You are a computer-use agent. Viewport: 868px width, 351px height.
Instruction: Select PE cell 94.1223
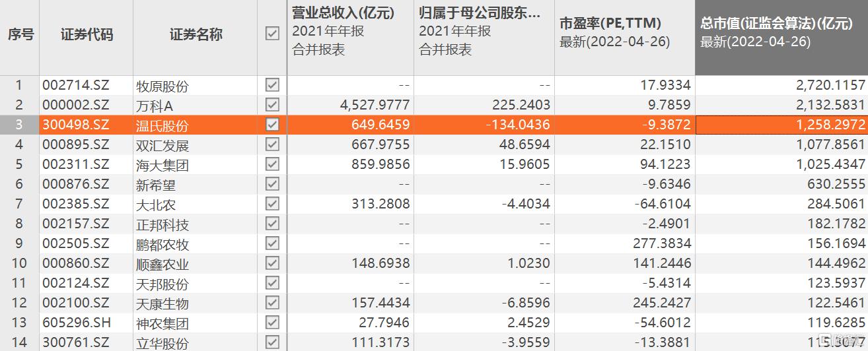pos(666,164)
